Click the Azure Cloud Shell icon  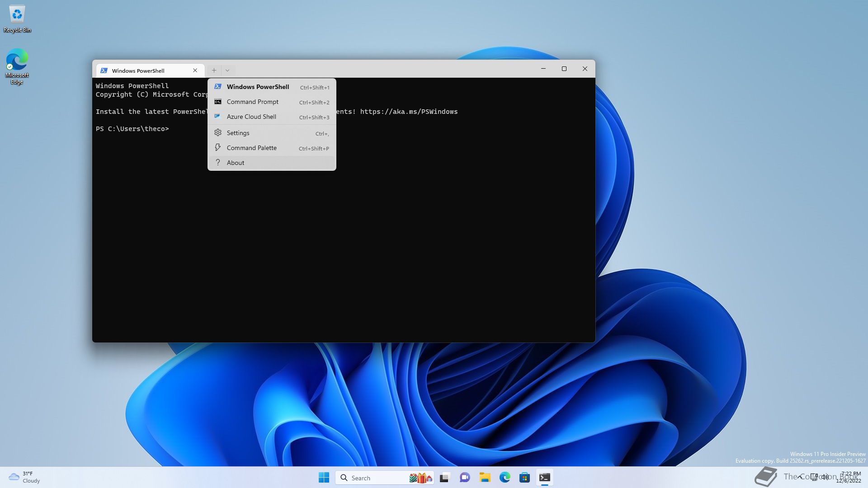(x=217, y=116)
